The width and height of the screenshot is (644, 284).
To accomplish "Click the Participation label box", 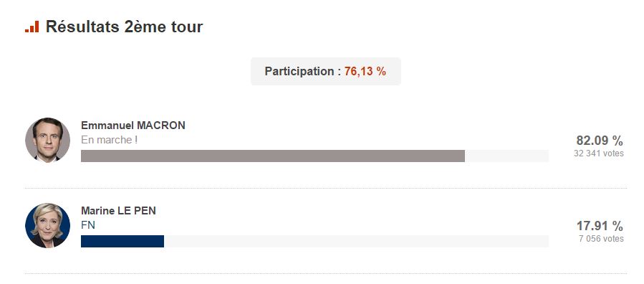I will (x=326, y=72).
